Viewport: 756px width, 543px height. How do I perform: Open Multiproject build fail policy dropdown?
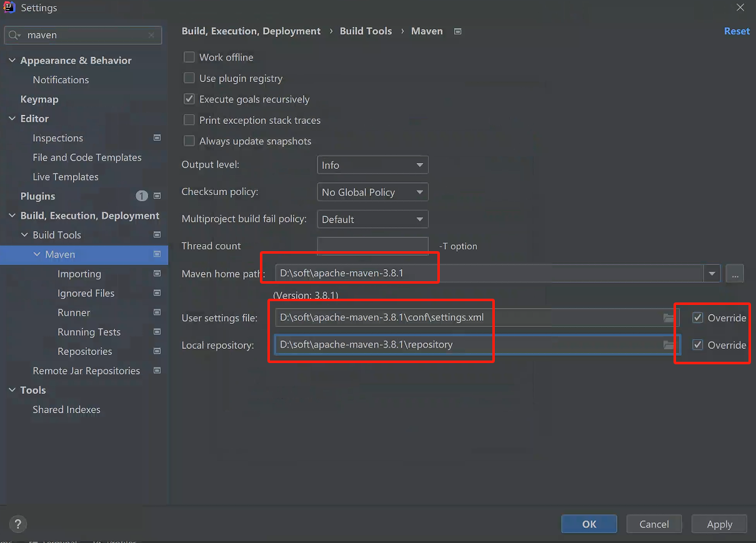coord(373,219)
